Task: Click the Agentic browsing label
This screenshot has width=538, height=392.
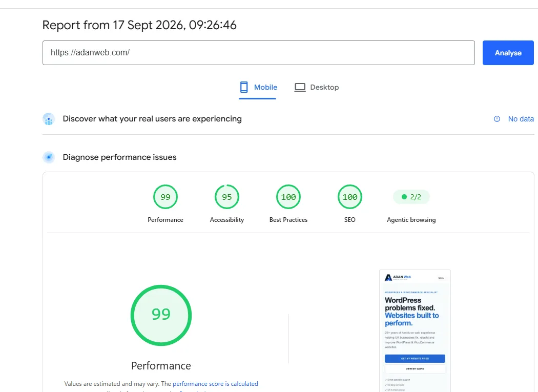Action: pyautogui.click(x=411, y=220)
